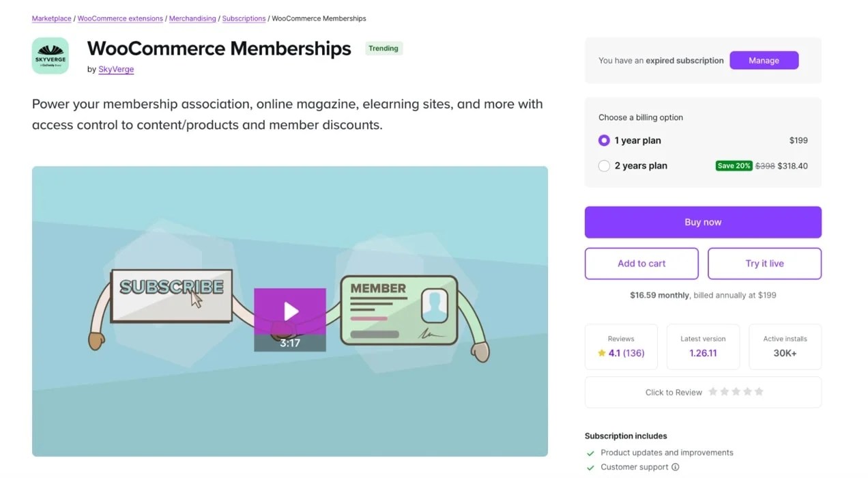The height and width of the screenshot is (478, 868).
Task: Select the 2 years plan option
Action: point(604,166)
